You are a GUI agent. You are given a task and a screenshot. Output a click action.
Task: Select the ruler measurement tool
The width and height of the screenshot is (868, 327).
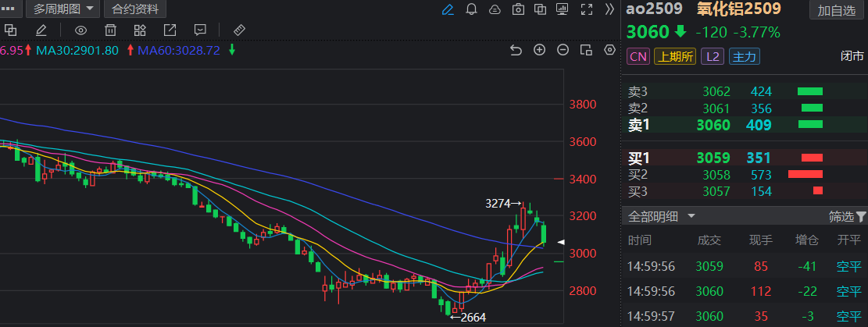coord(239,30)
